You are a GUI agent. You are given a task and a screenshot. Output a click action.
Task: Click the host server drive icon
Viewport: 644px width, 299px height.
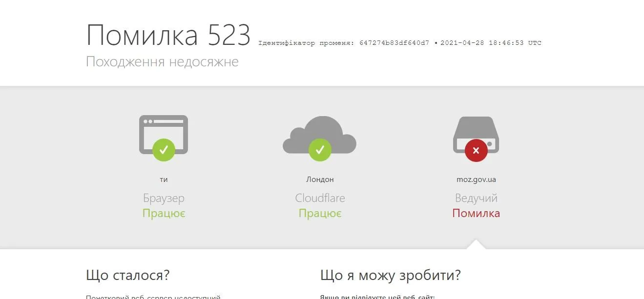[476, 135]
